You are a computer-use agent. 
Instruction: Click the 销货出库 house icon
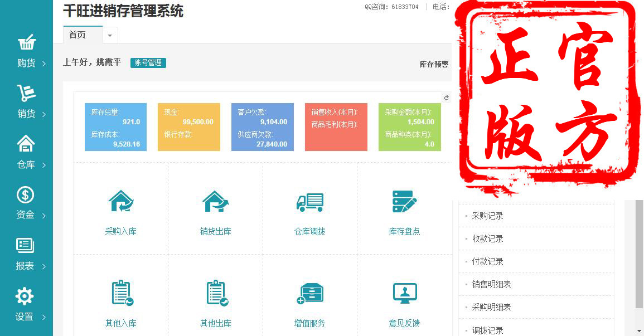[x=215, y=201]
